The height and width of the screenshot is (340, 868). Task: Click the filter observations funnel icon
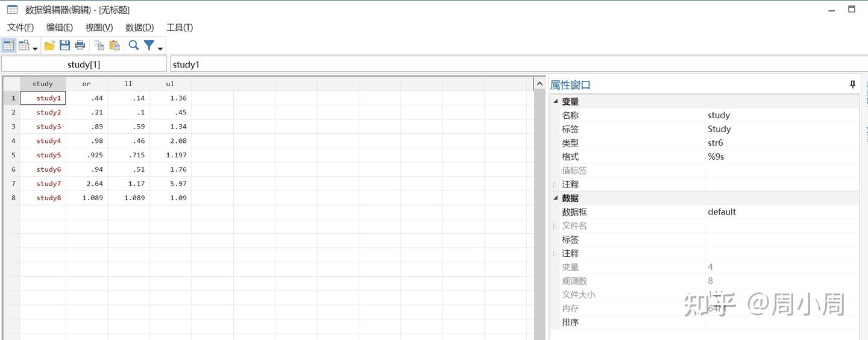tap(149, 45)
